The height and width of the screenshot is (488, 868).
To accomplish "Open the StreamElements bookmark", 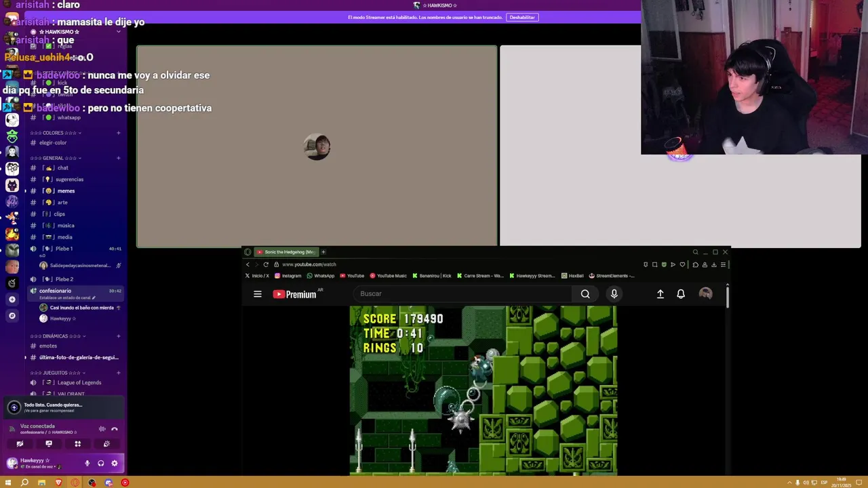I will [612, 276].
